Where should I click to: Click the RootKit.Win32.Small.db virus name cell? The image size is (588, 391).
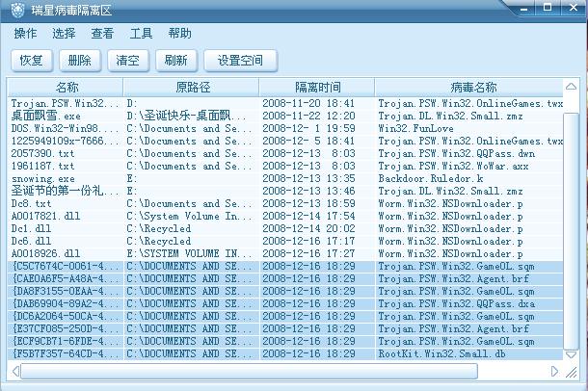point(441,354)
